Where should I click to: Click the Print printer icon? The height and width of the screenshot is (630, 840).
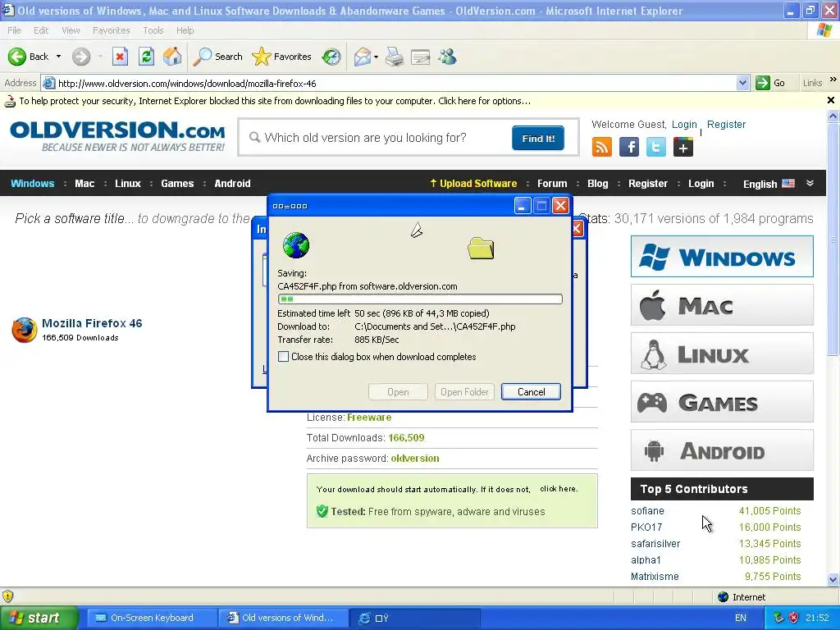pos(395,57)
